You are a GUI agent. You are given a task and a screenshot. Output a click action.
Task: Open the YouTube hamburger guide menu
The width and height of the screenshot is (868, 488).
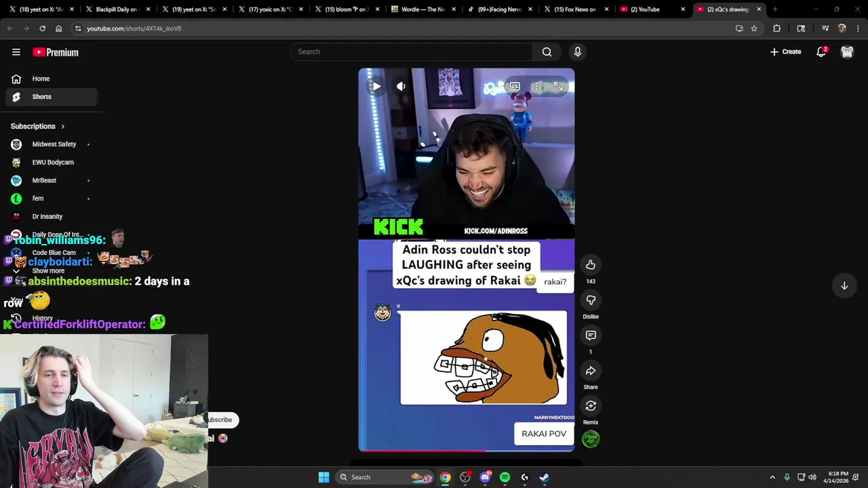(x=16, y=52)
